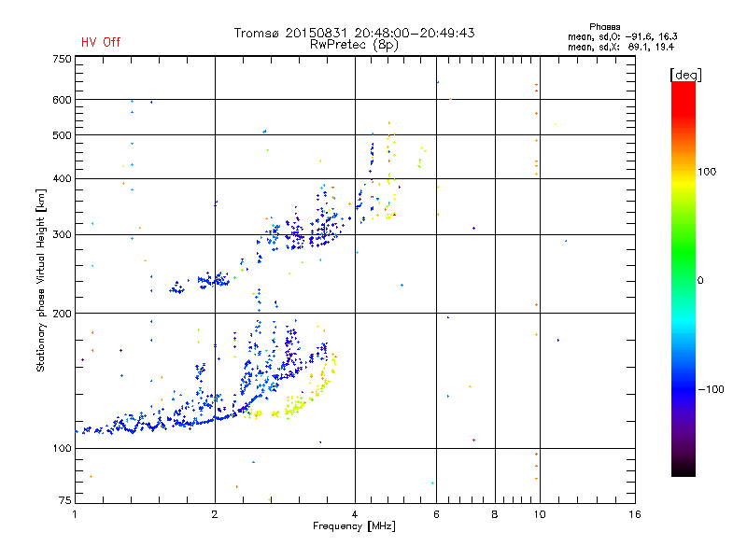Click the y-axis tick label 600

62,100
